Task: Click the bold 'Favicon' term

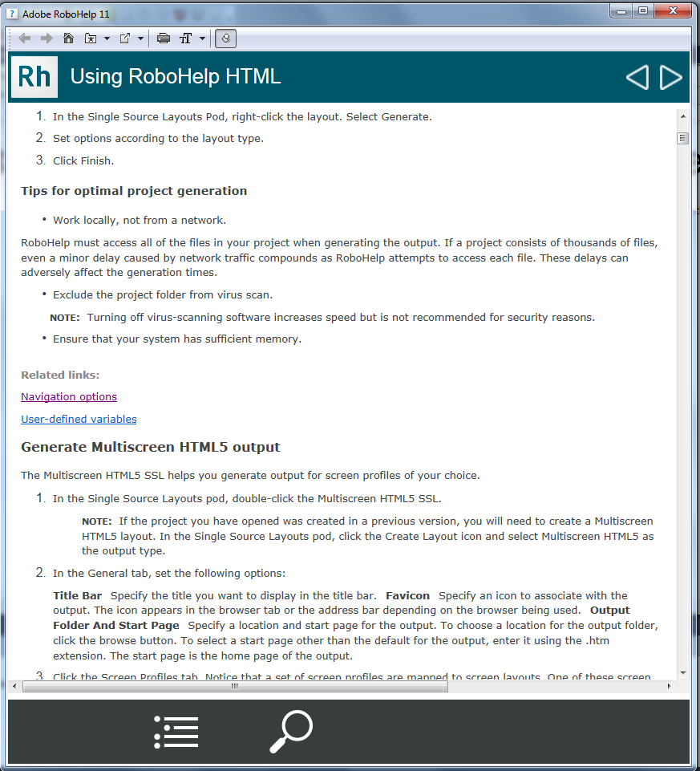Action: [x=407, y=596]
